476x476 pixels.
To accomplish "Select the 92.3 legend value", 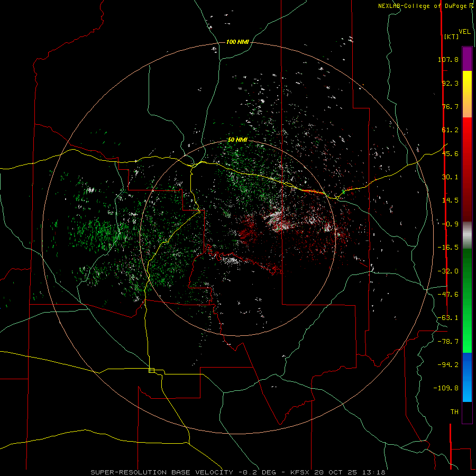I will [x=450, y=83].
